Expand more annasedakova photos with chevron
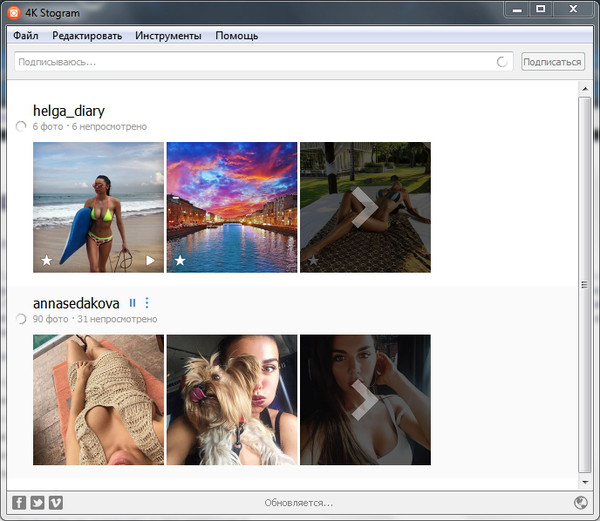600x521 pixels. pos(365,399)
